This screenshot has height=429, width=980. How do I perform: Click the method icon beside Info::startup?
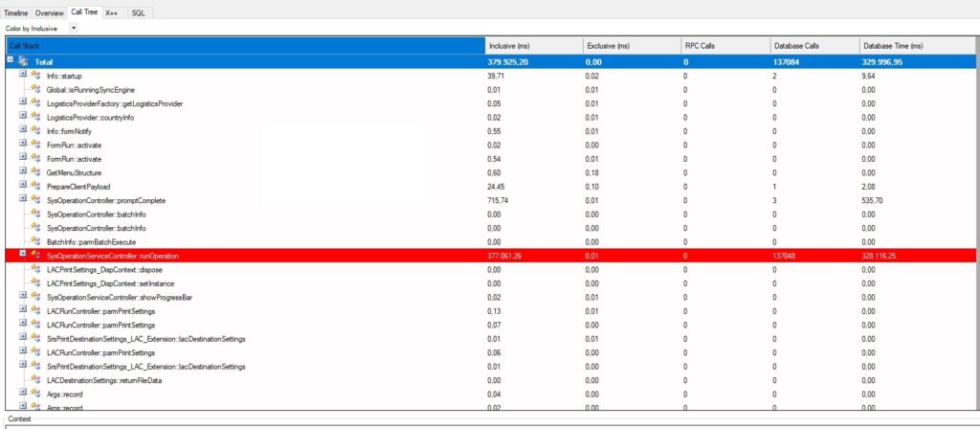click(35, 75)
